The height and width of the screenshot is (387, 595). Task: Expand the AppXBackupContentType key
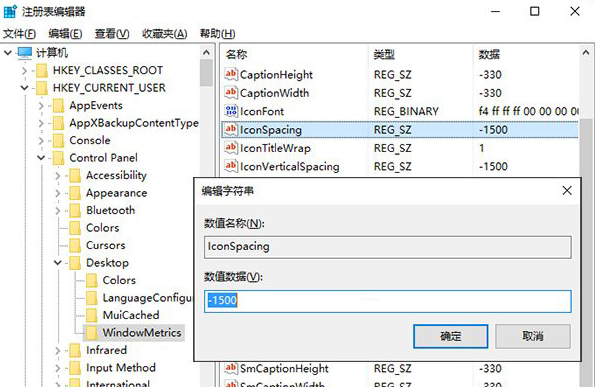click(41, 123)
